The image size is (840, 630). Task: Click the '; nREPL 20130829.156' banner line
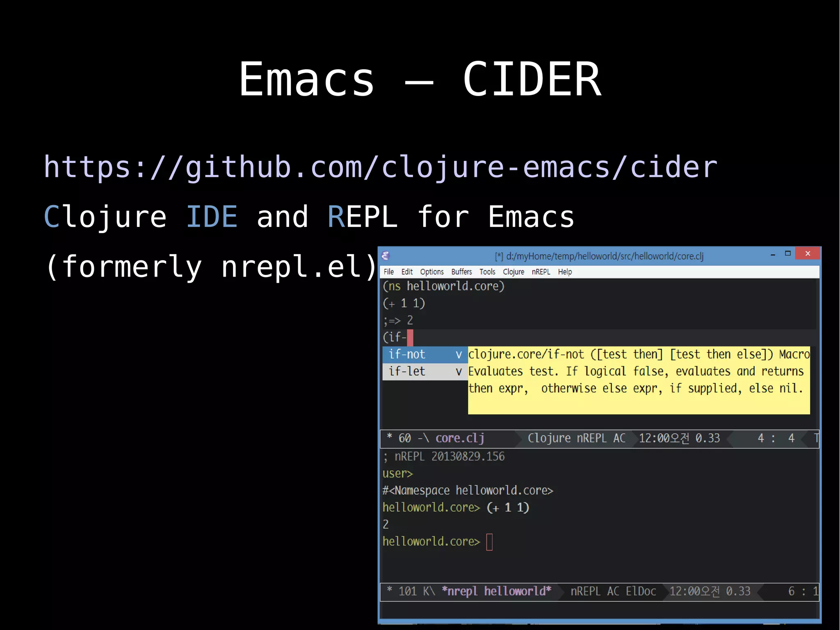point(443,456)
